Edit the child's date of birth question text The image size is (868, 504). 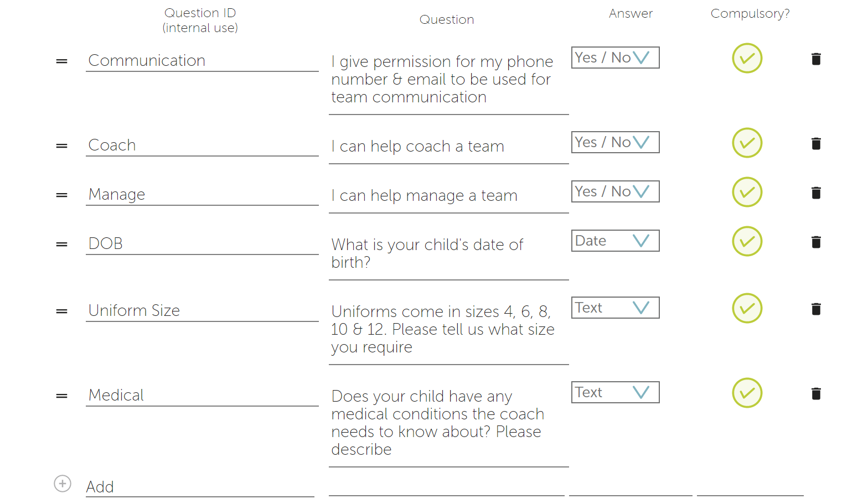point(449,253)
